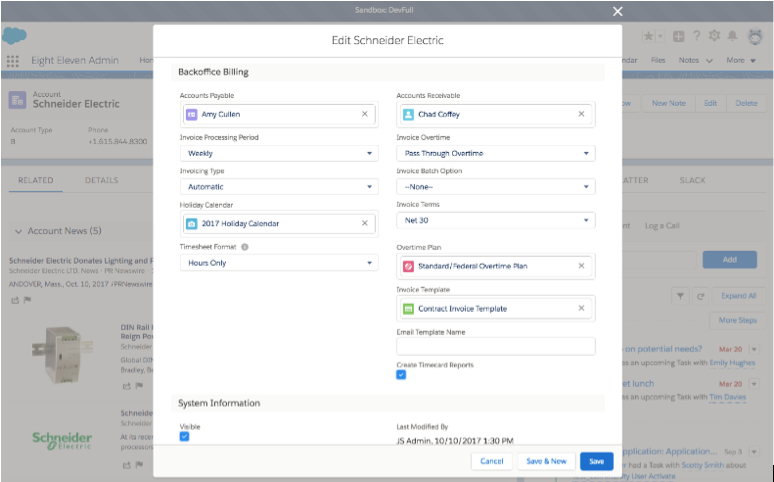Viewport: 774px width, 482px height.
Task: Open Invoice Overtime dropdown
Action: pos(496,153)
